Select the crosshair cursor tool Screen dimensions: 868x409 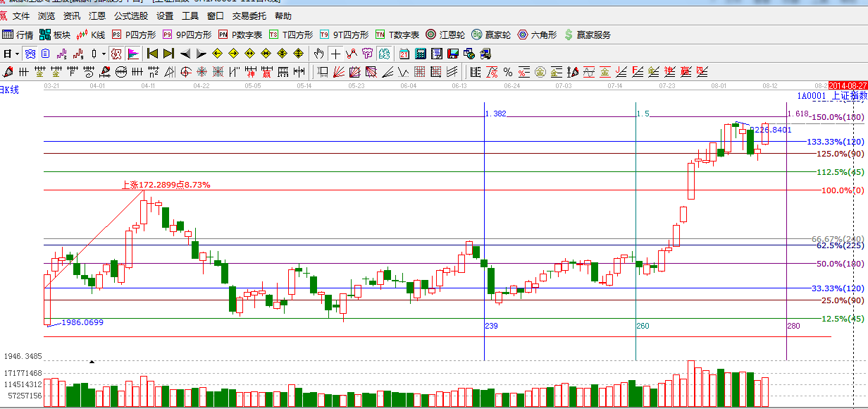[335, 54]
